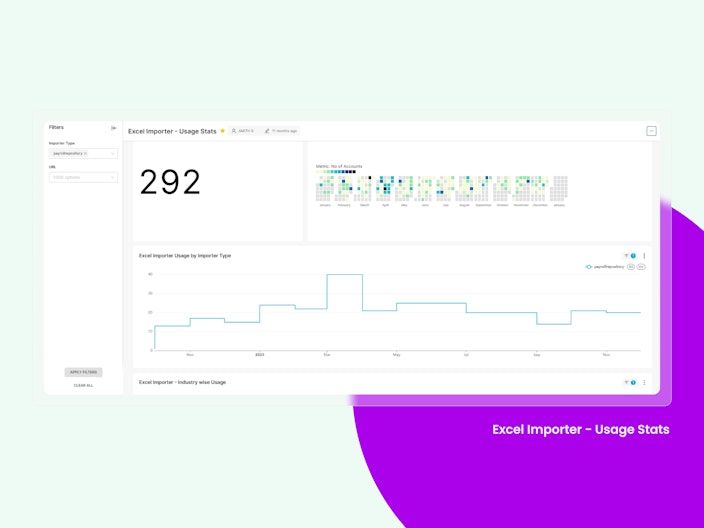This screenshot has height=528, width=704.
Task: Click the All legend pill button
Action: point(631,267)
